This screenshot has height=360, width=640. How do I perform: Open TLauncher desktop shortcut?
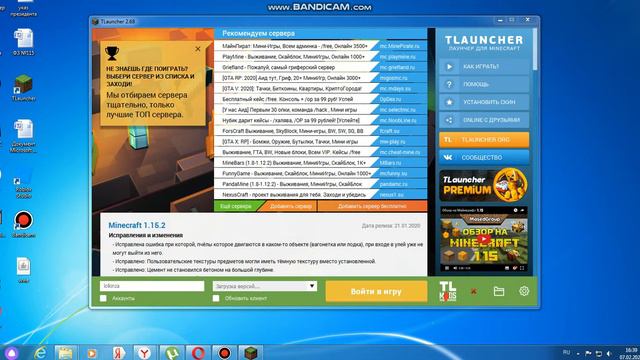click(23, 87)
